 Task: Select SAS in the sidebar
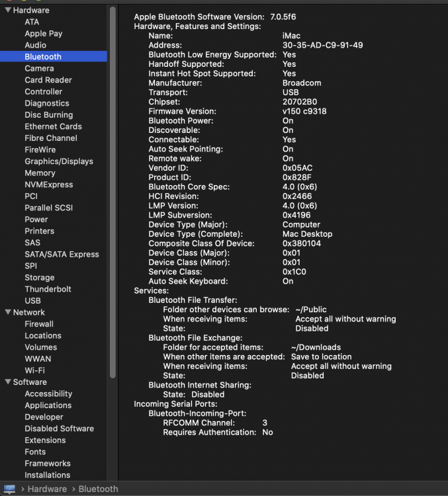[x=32, y=243]
